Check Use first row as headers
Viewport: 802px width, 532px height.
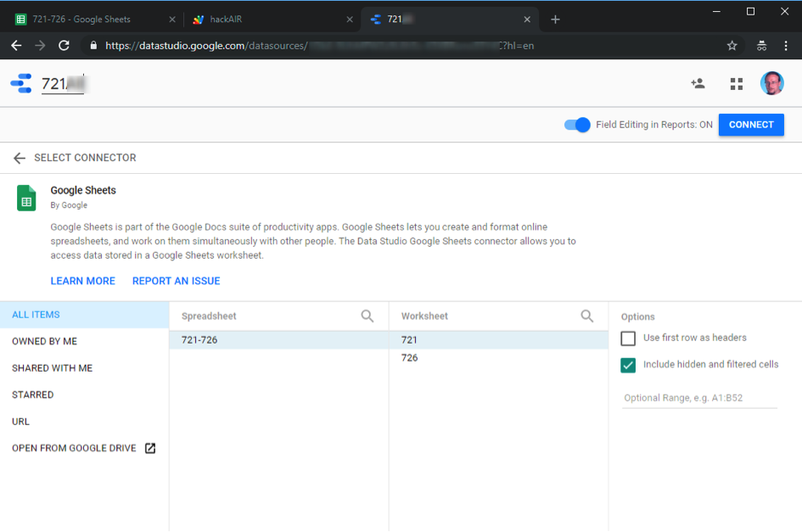(628, 339)
